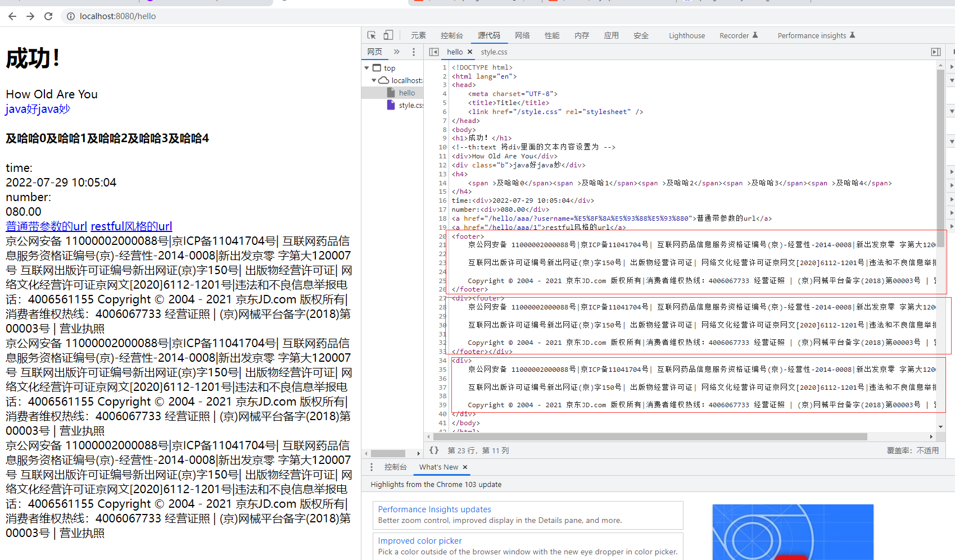Click the How Old Are You text
Viewport: 955px width, 560px height.
52,94
